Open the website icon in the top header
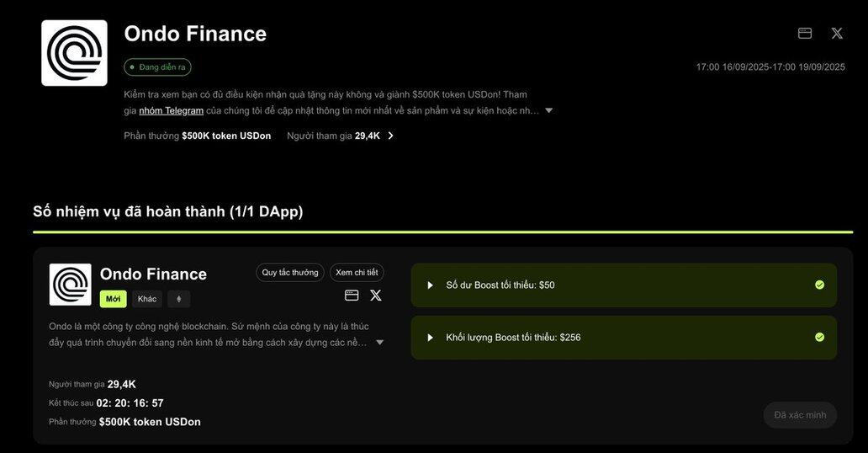868x453 pixels. click(x=805, y=34)
